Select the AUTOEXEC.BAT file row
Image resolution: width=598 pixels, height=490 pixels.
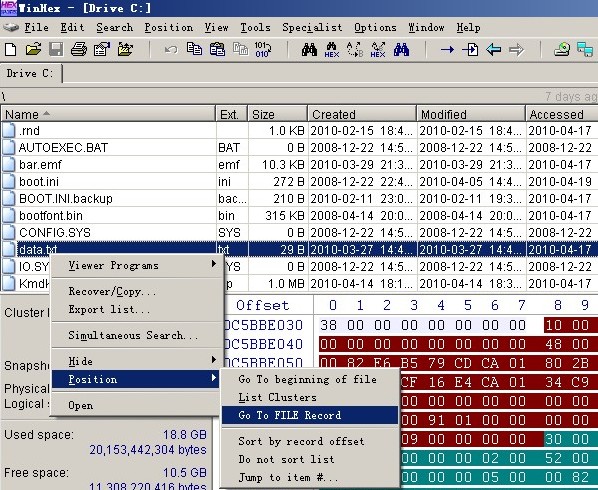click(x=299, y=148)
